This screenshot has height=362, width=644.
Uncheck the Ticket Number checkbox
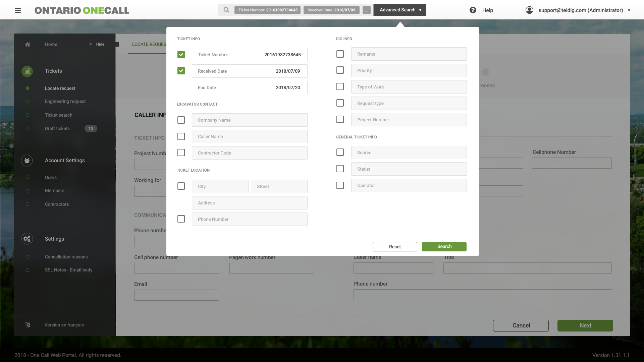click(x=181, y=55)
